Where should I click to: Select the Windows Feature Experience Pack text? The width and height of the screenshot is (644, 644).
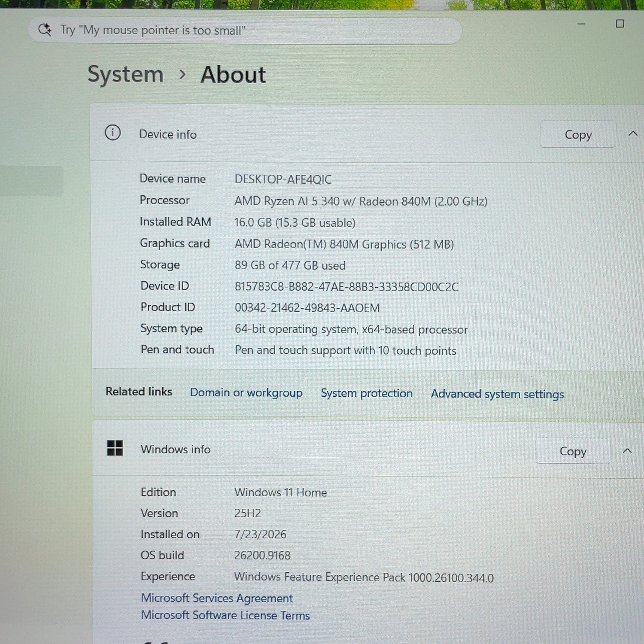(x=364, y=577)
